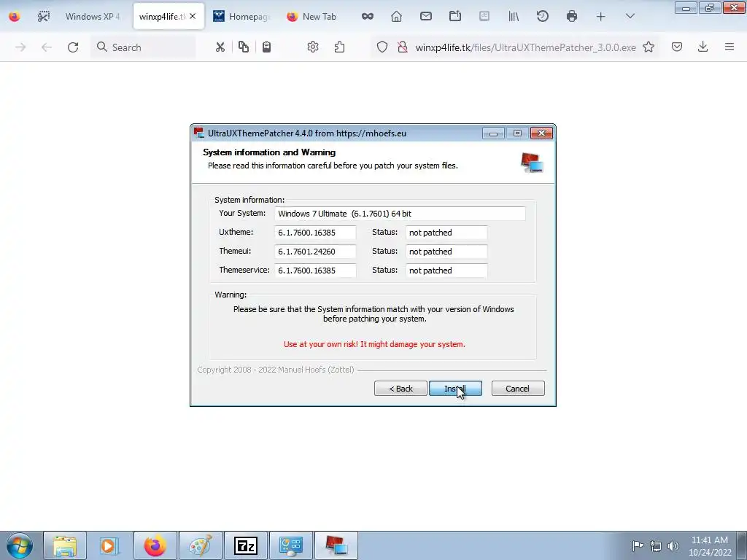747x560 pixels.
Task: Click the Uxtheme status not patched field
Action: click(x=446, y=233)
